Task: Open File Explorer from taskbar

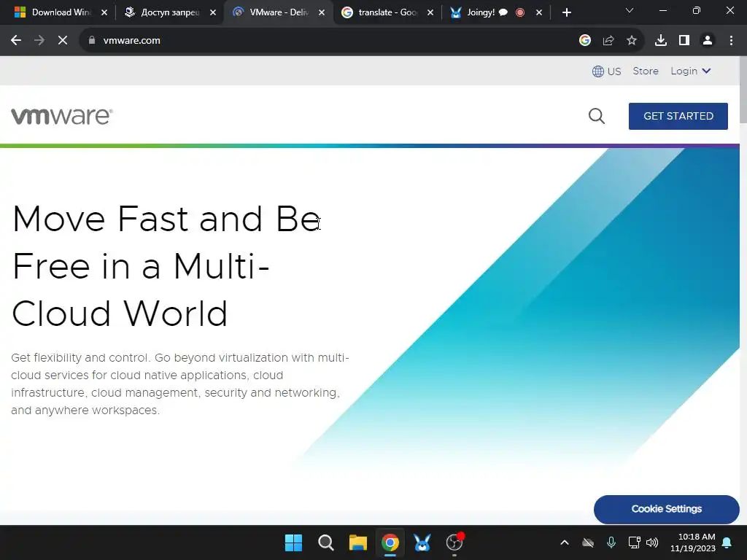Action: (357, 542)
